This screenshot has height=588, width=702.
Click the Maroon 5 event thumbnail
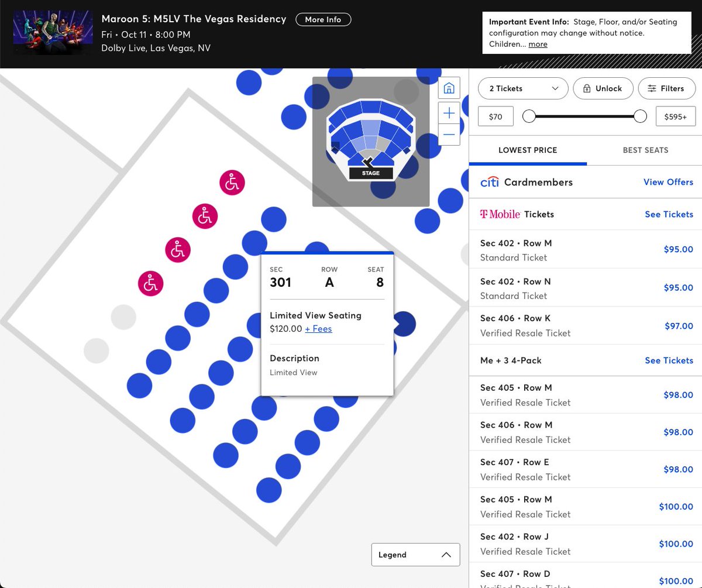click(x=53, y=33)
